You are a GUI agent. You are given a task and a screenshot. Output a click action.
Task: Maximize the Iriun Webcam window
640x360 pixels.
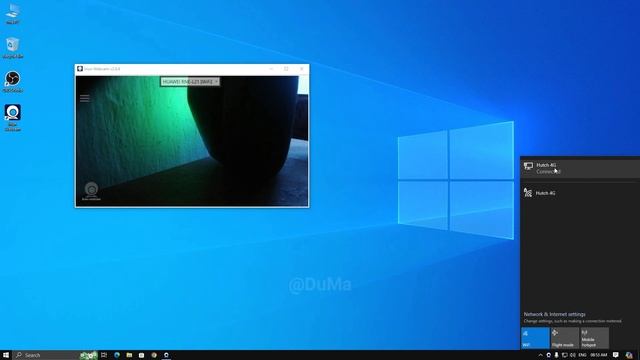click(286, 69)
